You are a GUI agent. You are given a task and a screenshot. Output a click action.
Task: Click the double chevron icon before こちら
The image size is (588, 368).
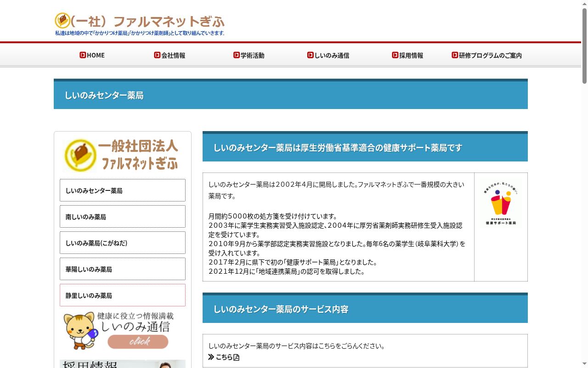pyautogui.click(x=211, y=357)
